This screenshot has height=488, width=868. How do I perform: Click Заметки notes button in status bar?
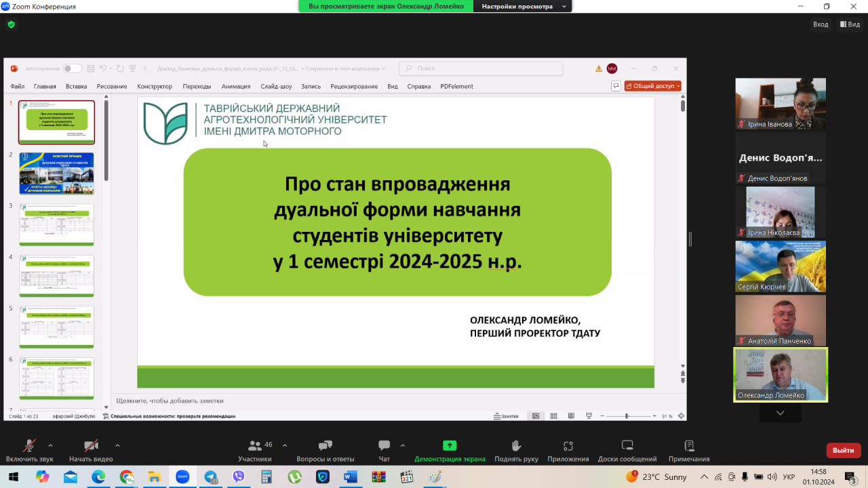coord(506,416)
